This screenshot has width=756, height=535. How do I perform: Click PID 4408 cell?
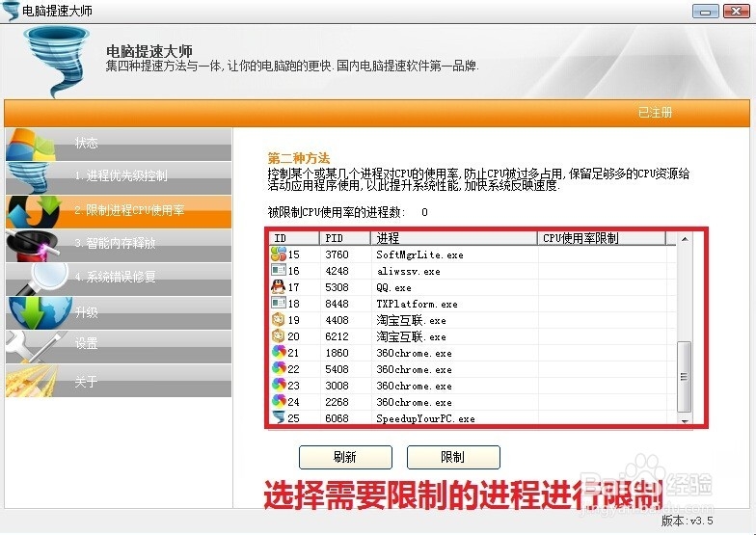pyautogui.click(x=337, y=320)
